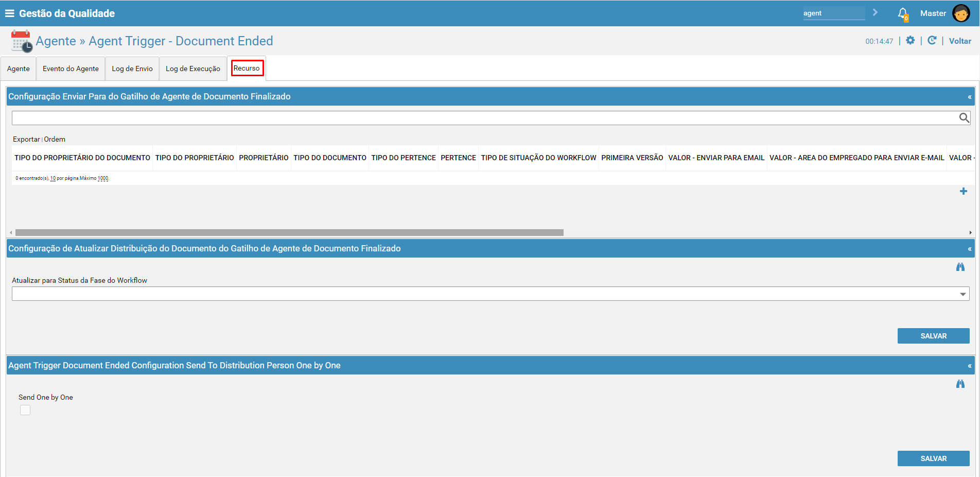The height and width of the screenshot is (477, 980).
Task: Click the notification bell icon
Action: pos(903,14)
